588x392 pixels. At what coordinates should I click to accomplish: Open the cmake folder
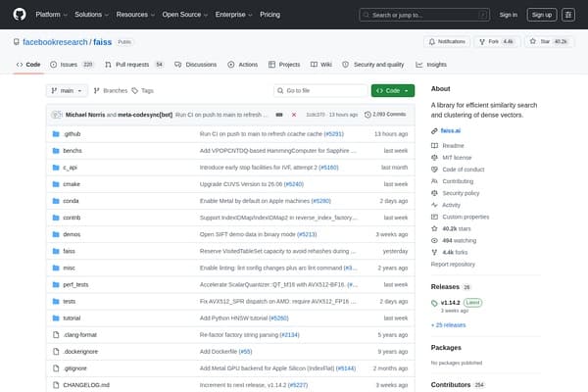coord(72,184)
